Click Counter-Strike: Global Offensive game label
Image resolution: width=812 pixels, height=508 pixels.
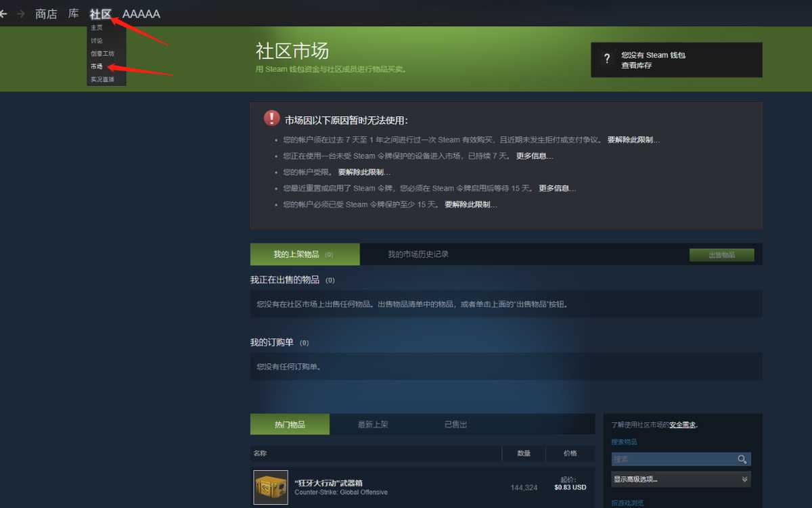[x=341, y=492]
